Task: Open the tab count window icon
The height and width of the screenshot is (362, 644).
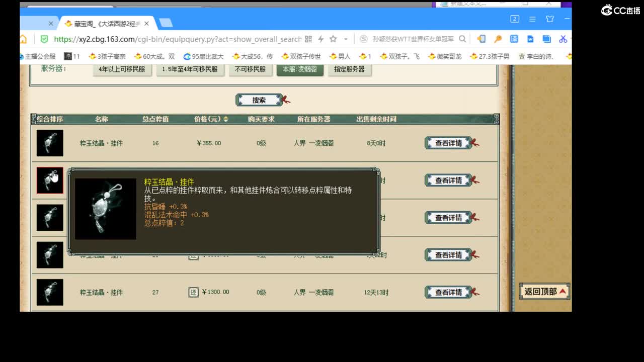Action: [515, 19]
